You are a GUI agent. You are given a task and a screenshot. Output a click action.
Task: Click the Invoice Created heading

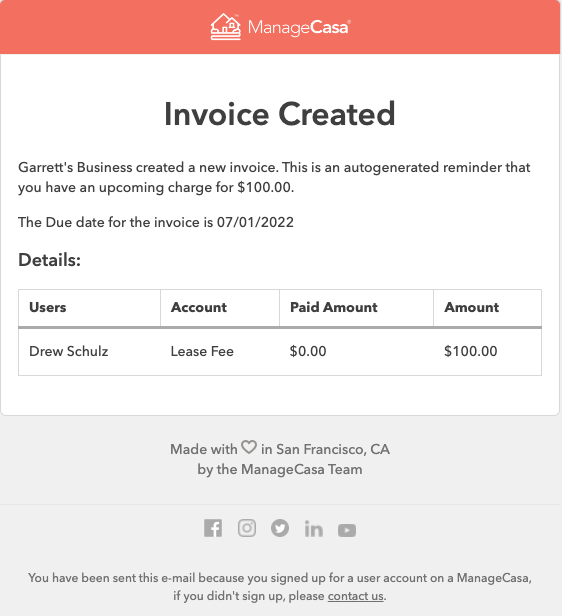point(280,114)
